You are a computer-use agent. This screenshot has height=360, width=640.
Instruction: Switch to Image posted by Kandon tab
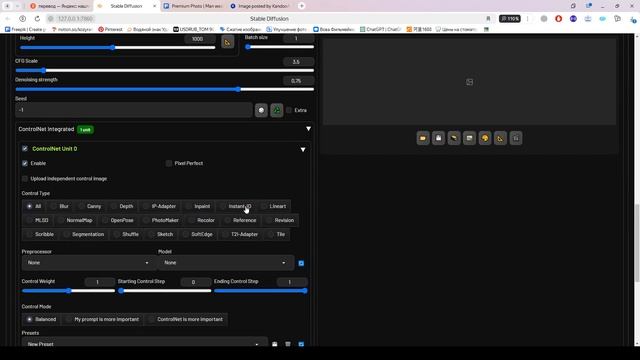pyautogui.click(x=260, y=6)
